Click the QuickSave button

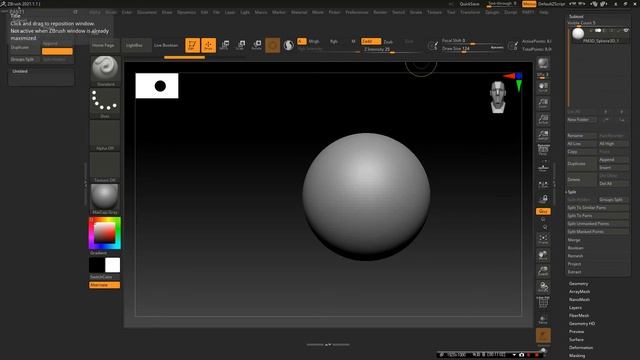pos(469,4)
